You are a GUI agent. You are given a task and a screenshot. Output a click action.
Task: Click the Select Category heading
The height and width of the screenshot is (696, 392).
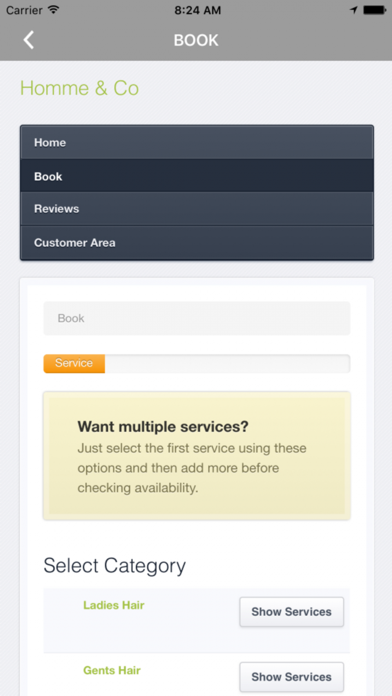[115, 566]
